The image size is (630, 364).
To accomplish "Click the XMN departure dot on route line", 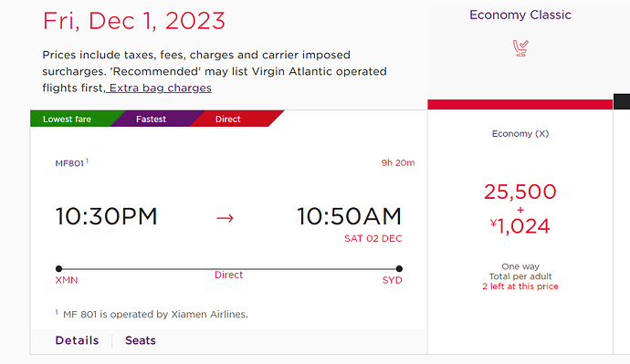I will 58,268.
